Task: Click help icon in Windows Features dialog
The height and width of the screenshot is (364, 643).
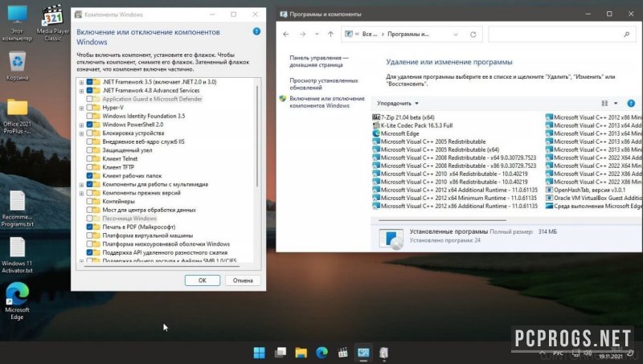Action: click(256, 31)
